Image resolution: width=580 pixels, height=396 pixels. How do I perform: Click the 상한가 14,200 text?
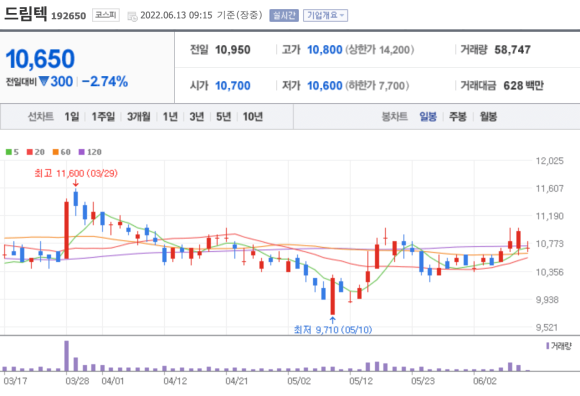(x=380, y=50)
